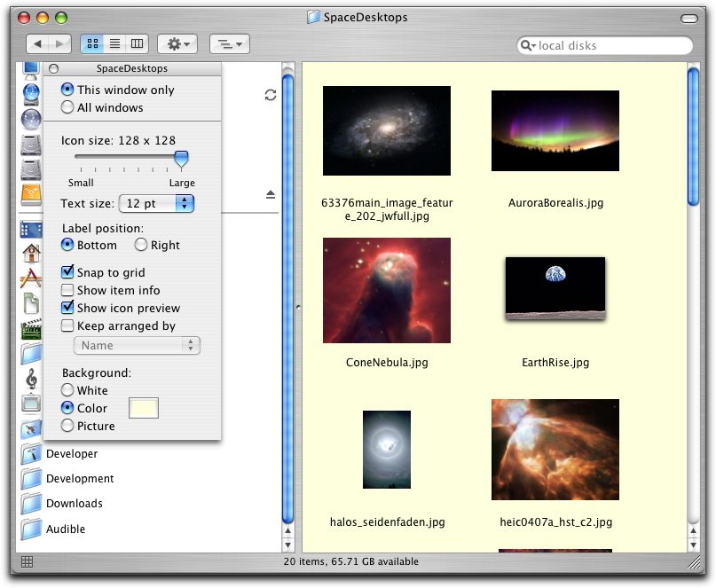Open the Music note icon in sidebar
Image resolution: width=716 pixels, height=588 pixels.
click(31, 380)
